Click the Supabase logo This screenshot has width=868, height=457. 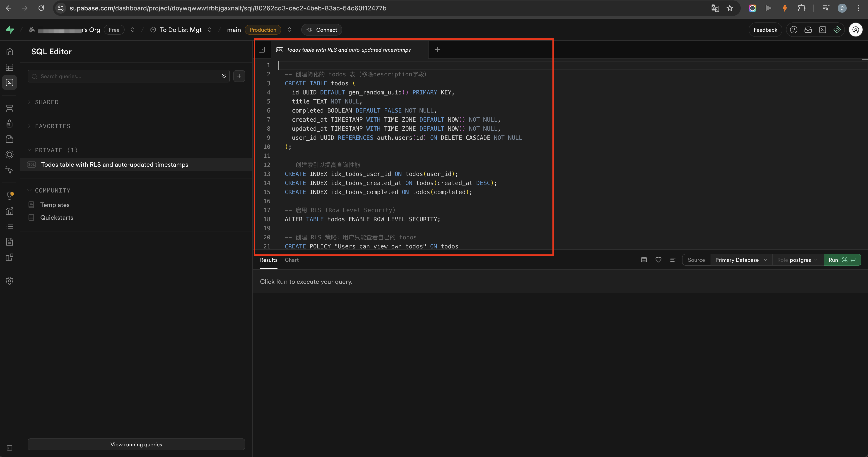tap(10, 30)
